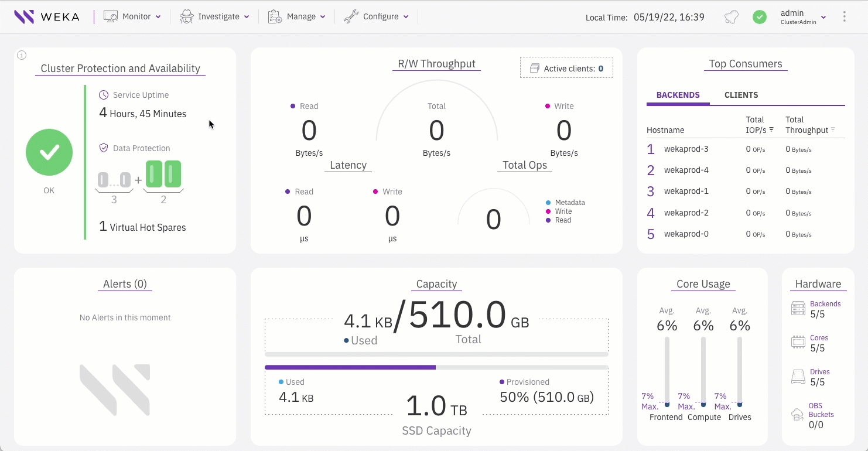The width and height of the screenshot is (868, 451).
Task: Click the green cluster status check icon
Action: click(760, 17)
